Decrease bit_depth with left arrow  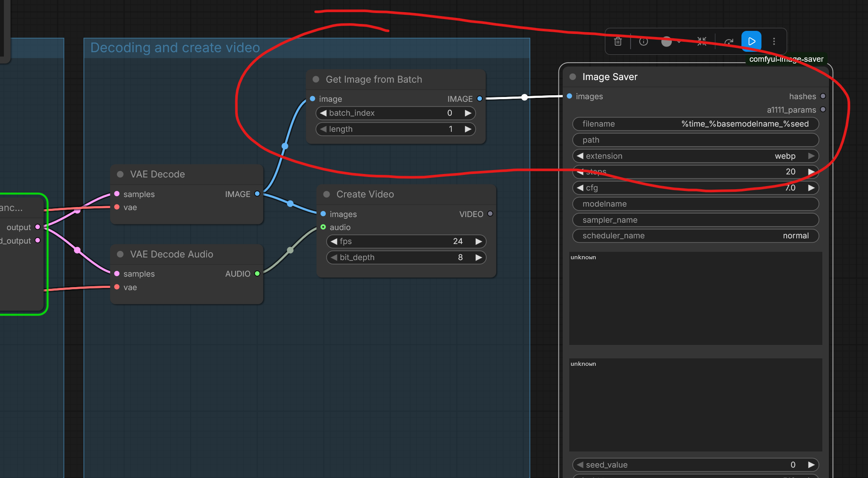point(334,257)
